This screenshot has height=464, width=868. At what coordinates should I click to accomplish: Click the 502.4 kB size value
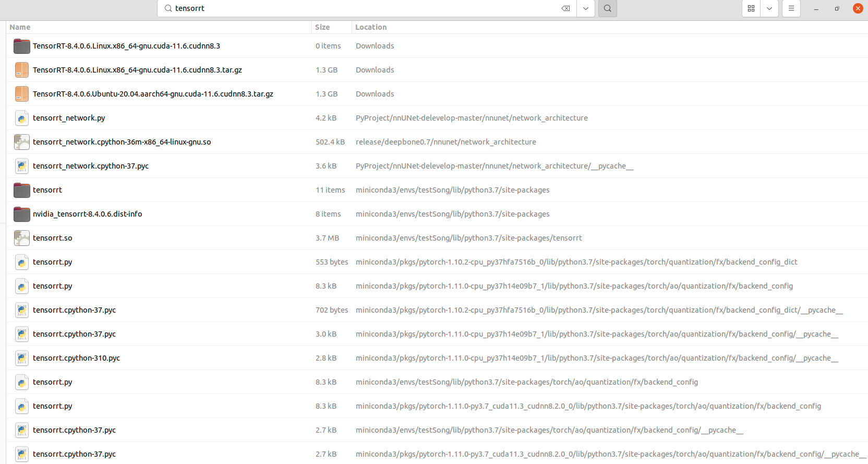point(330,142)
